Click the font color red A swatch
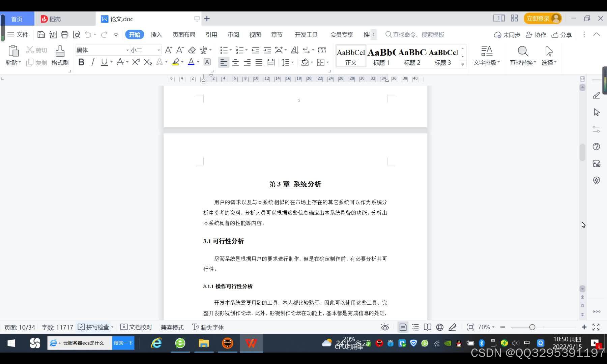The width and height of the screenshot is (607, 364). coord(191,62)
